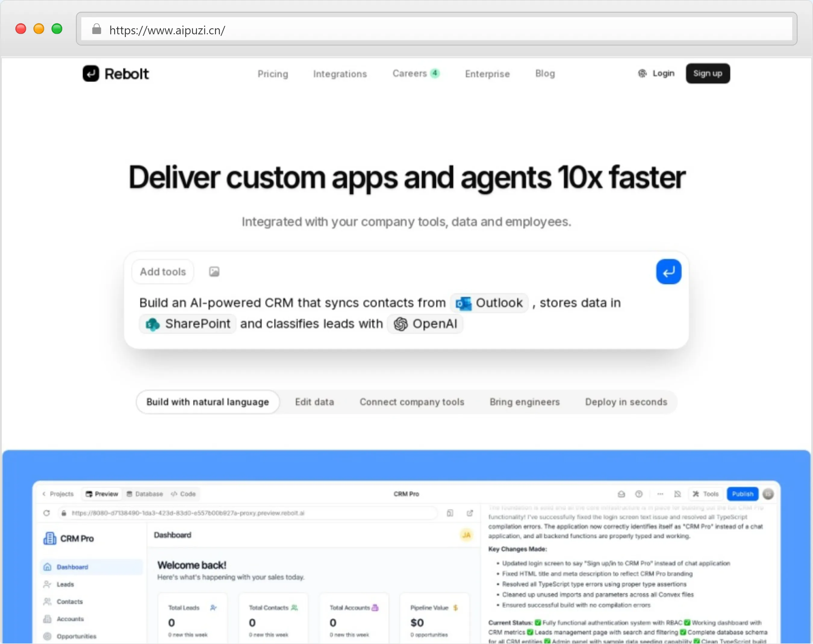Screen dimensions: 813x644
Task: Select the Database tab in the demo
Action: point(145,494)
